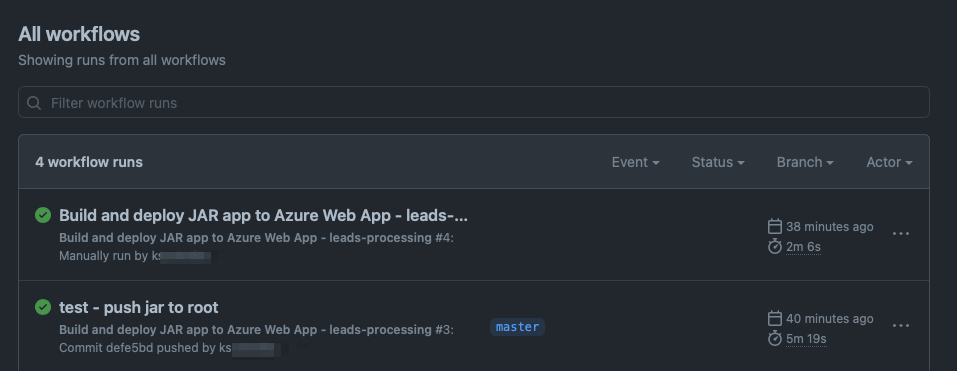957x371 pixels.
Task: Click the 40 minutes ago timestamp
Action: point(829,319)
